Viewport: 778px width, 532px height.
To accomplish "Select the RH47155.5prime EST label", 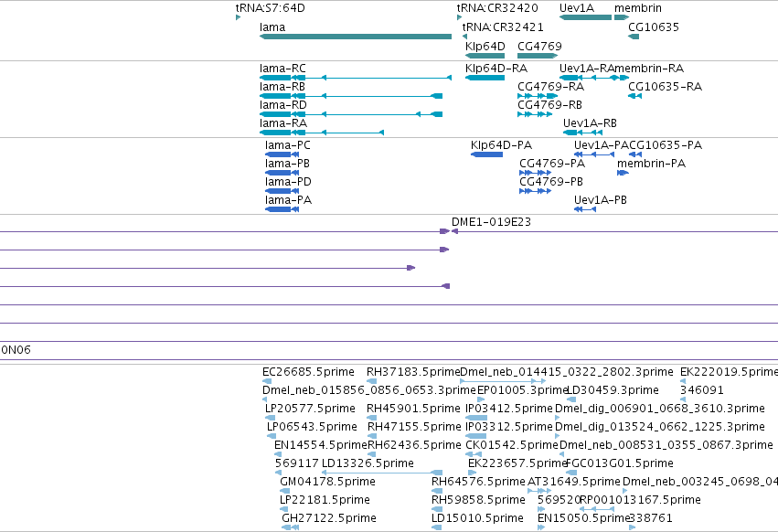I will pos(414,427).
